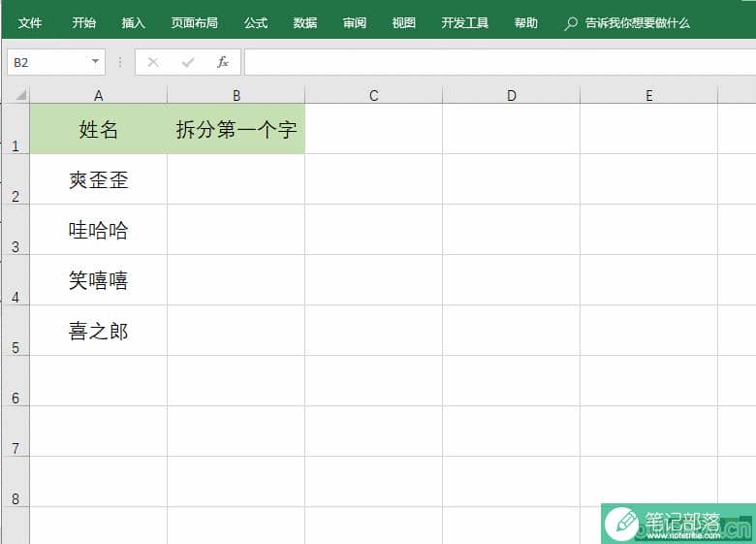Viewport: 756px width, 544px height.
Task: Select column A header
Action: coord(98,95)
